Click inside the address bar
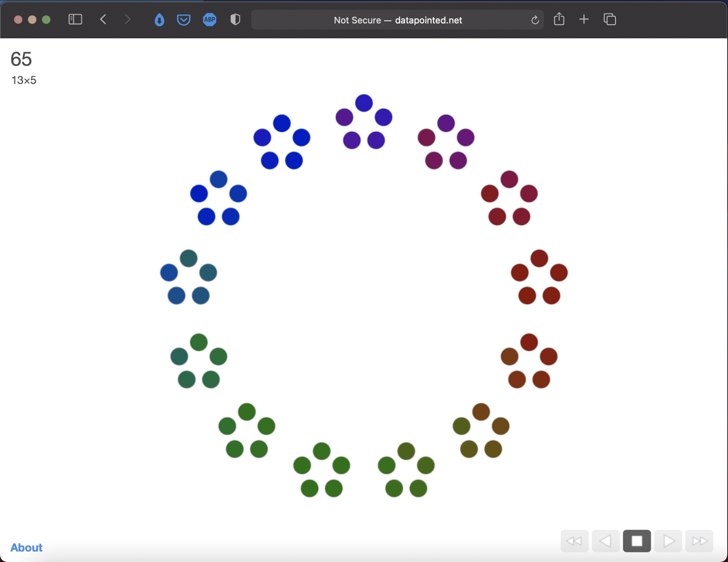This screenshot has width=728, height=562. pyautogui.click(x=397, y=20)
